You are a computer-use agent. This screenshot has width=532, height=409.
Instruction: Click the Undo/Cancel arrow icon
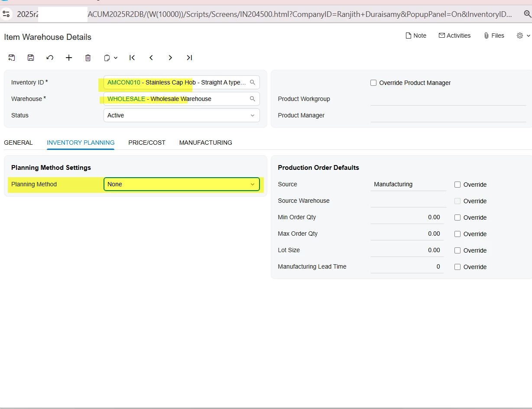point(50,58)
